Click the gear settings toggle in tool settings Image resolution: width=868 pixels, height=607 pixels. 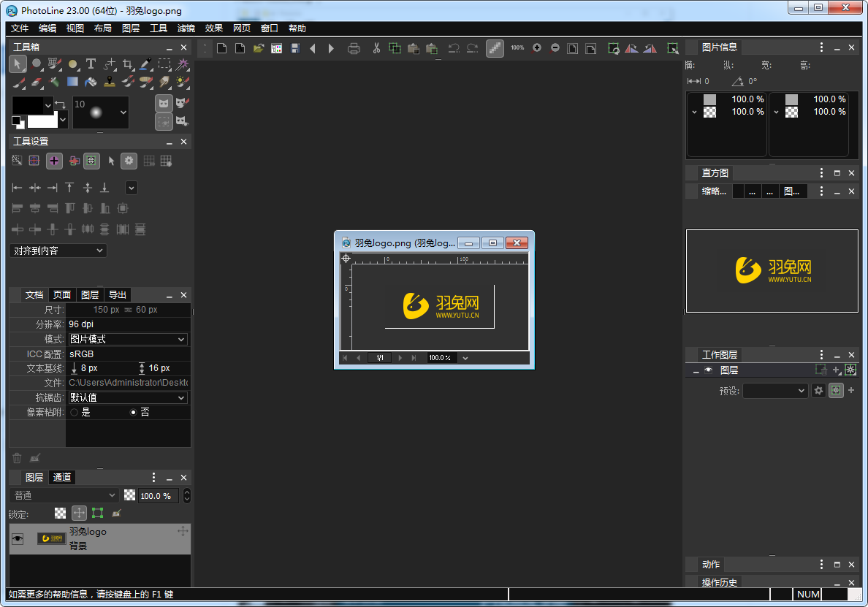click(129, 161)
